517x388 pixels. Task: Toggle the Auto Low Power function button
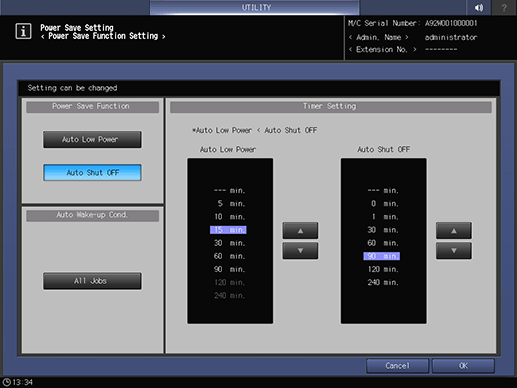92,139
